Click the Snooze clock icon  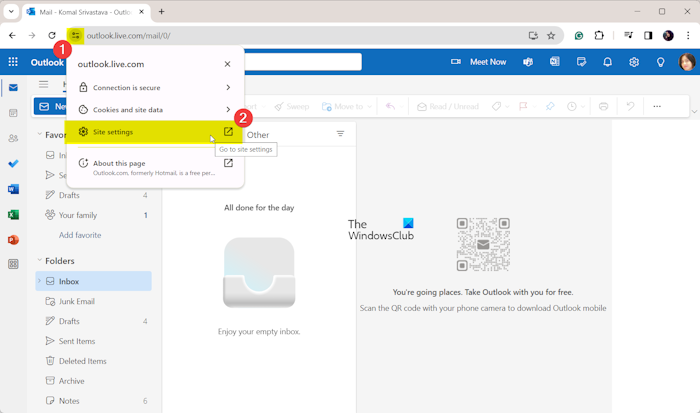(571, 106)
